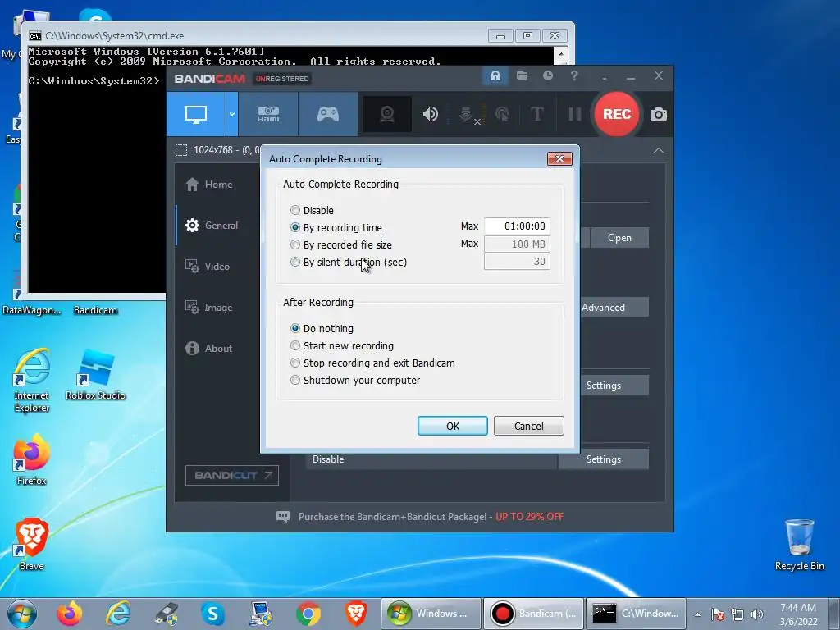Open the Video settings tab
The width and height of the screenshot is (840, 630).
208,267
